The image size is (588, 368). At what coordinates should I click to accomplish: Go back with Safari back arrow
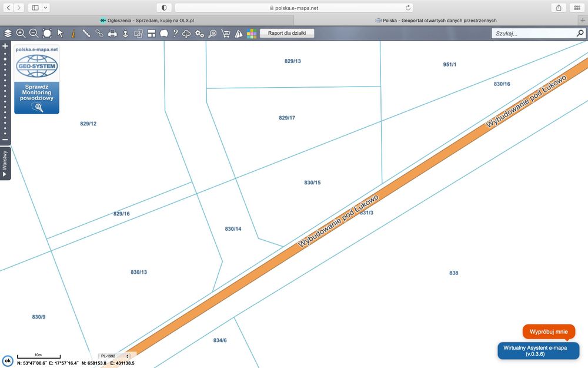click(x=8, y=8)
